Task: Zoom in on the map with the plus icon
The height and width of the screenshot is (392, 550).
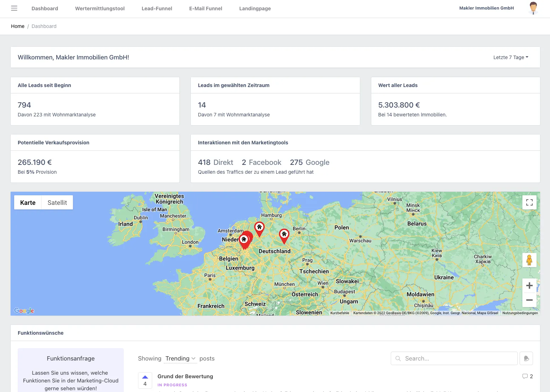Action: 529,285
